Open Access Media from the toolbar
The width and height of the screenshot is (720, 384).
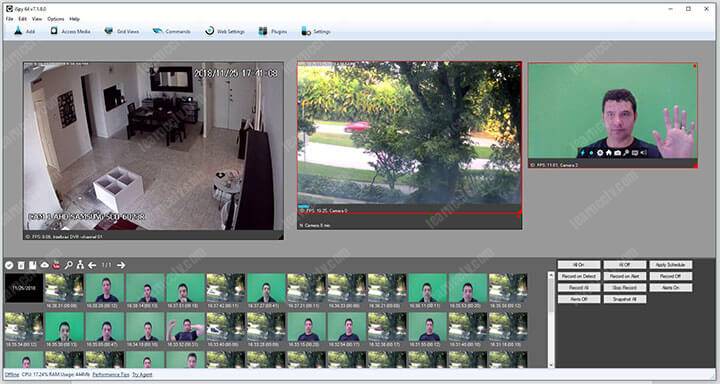70,31
